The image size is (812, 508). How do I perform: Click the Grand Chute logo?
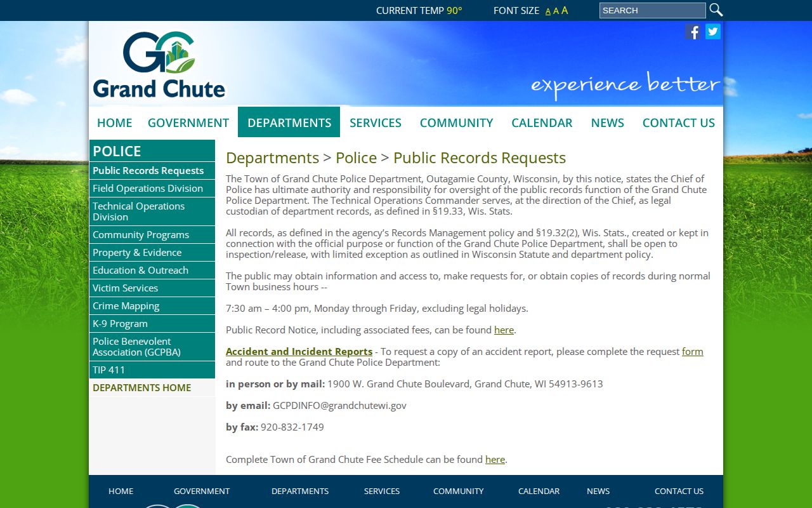tap(159, 65)
